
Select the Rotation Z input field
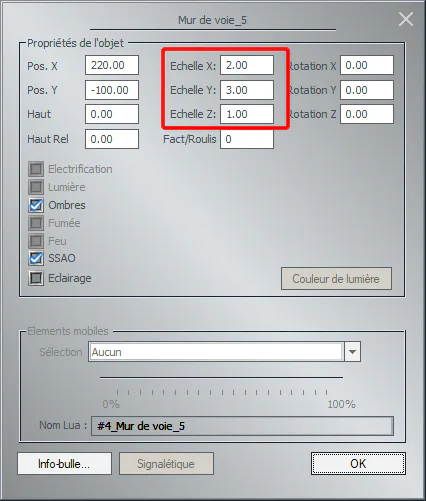(367, 114)
